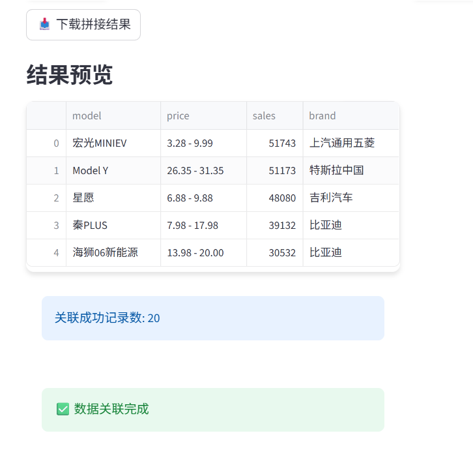
Task: Sort by the price column header
Action: coord(203,115)
